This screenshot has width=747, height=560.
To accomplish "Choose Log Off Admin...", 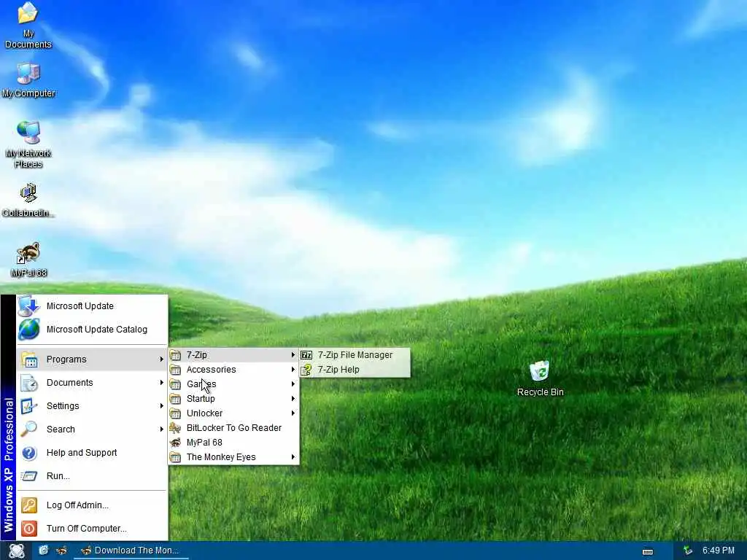I will pos(93,505).
